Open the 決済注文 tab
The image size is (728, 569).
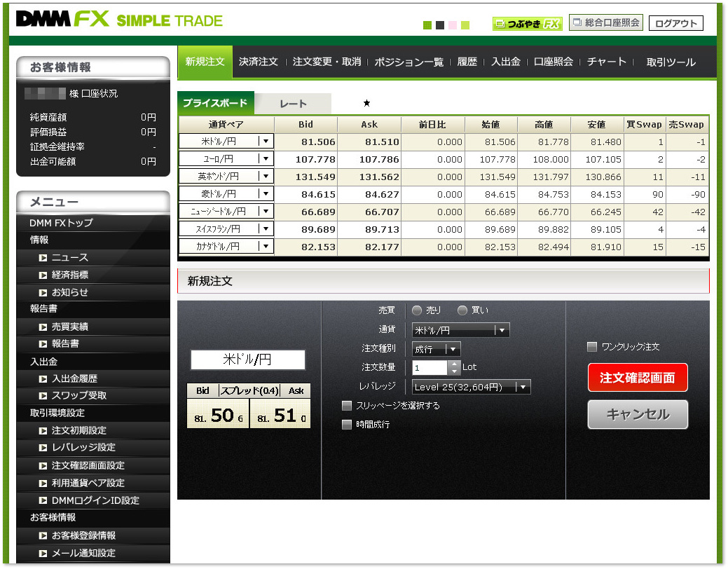point(258,62)
